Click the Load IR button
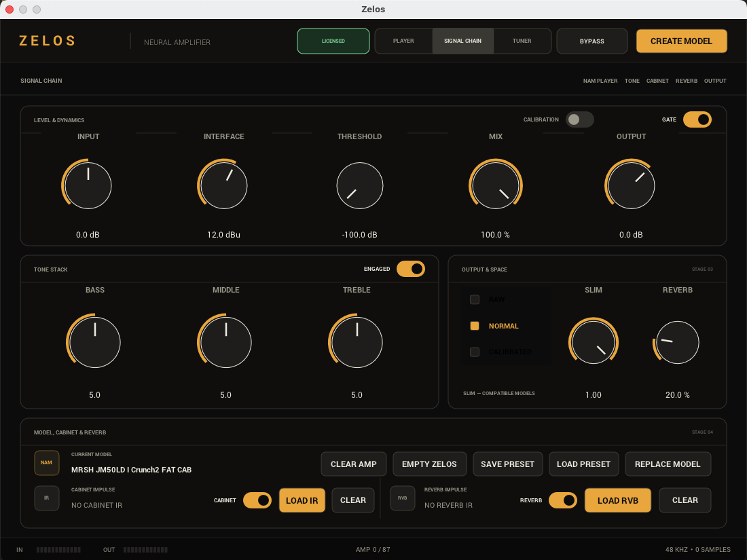The image size is (747, 560). (x=302, y=500)
